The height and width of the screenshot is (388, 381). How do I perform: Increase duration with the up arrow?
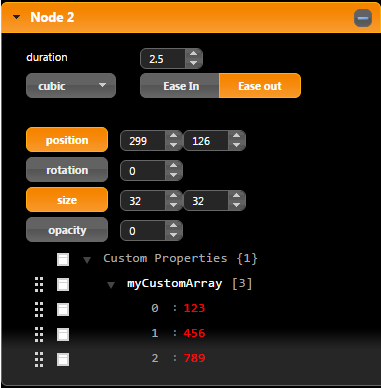(x=193, y=54)
